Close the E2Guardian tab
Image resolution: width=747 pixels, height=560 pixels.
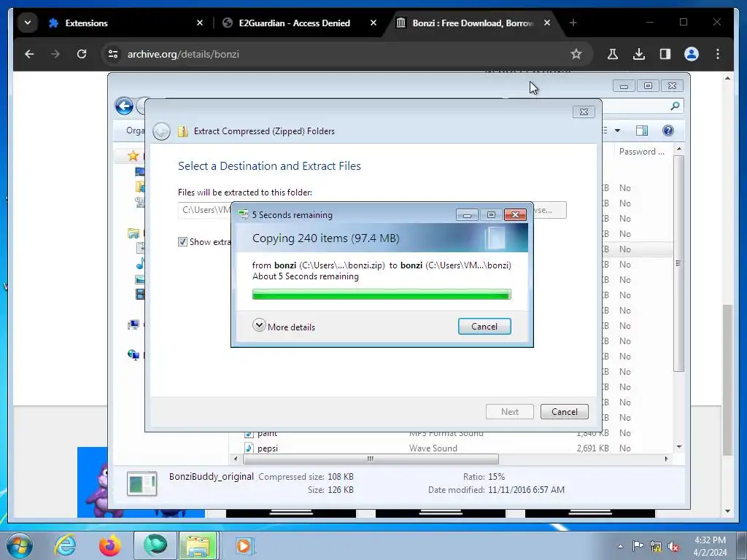click(x=373, y=23)
